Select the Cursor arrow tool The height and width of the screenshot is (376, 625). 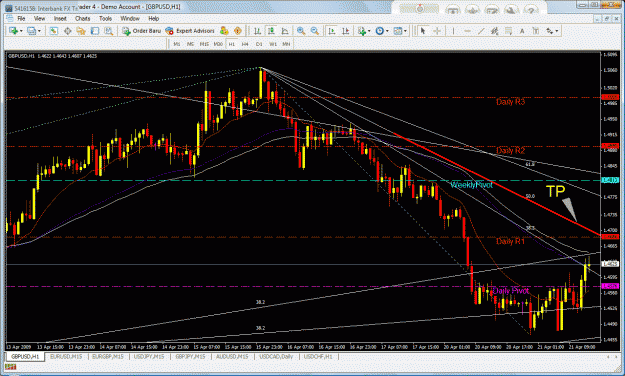point(423,31)
